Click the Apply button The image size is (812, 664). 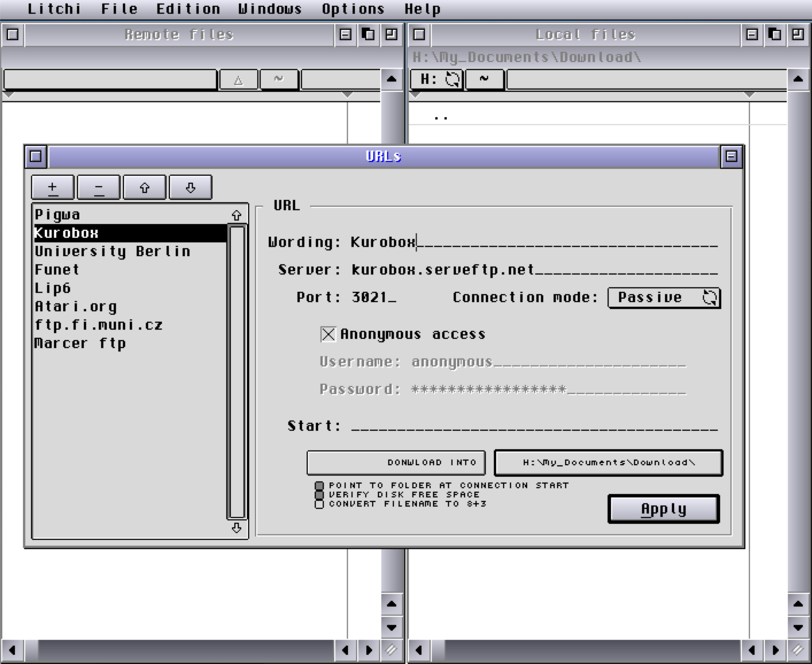click(x=663, y=509)
